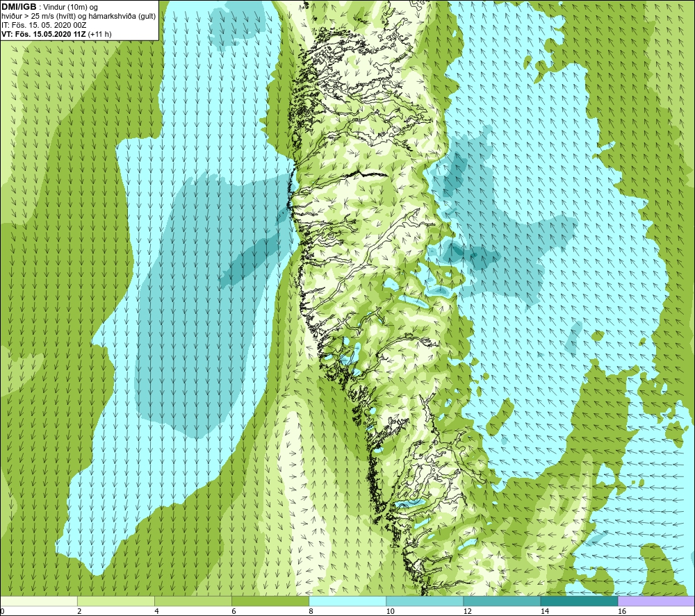
Task: Click the '0' colorbar tick label
Action: tap(3, 611)
